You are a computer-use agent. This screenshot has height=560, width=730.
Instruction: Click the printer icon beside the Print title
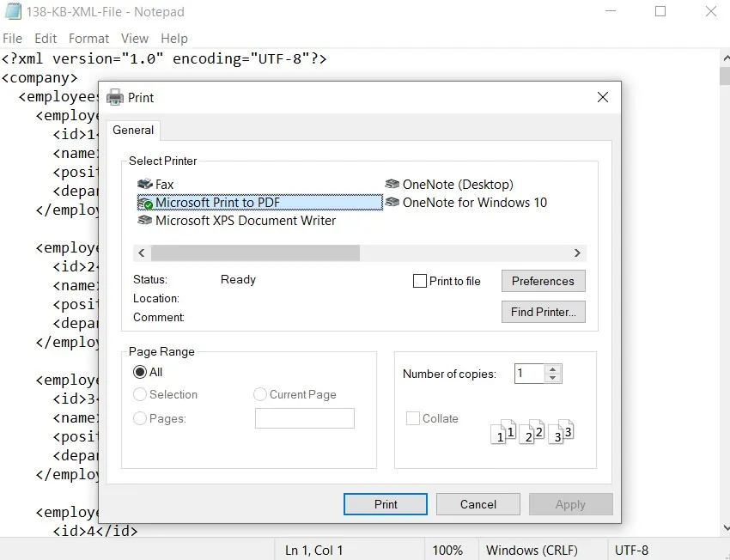pos(115,97)
